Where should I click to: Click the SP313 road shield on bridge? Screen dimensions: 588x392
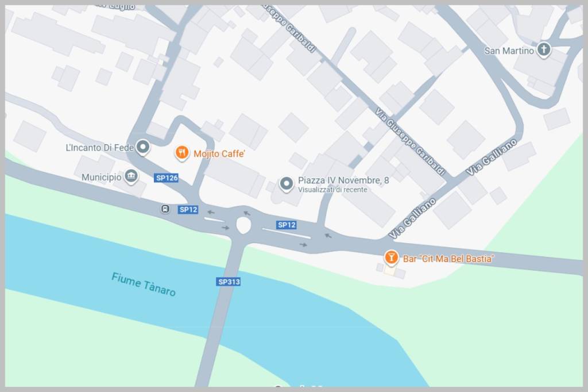[x=229, y=282]
